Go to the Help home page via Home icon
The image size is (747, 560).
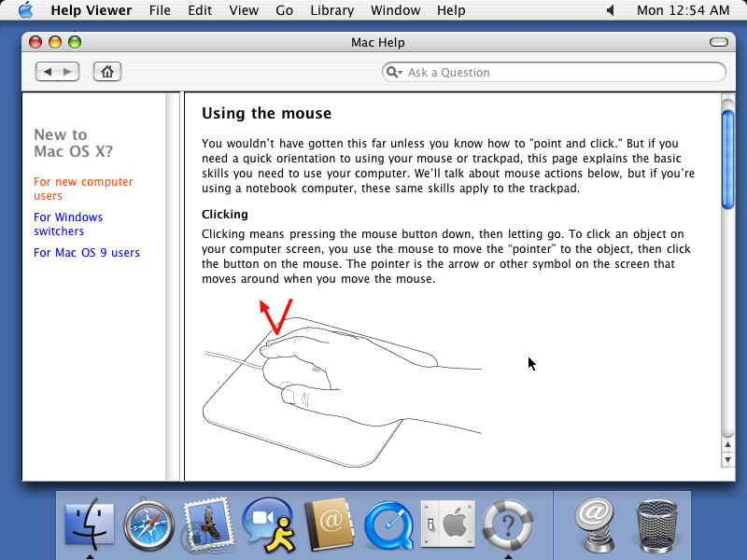(x=106, y=71)
